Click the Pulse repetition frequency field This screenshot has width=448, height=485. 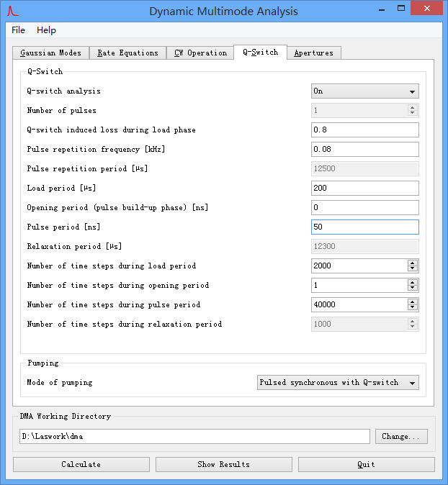364,150
